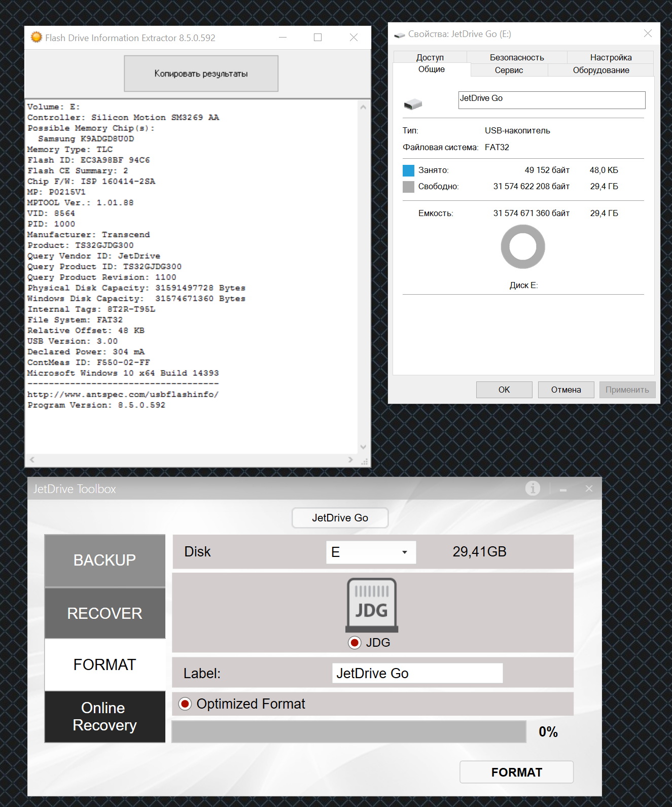Click the Копировать результаты button
The height and width of the screenshot is (807, 672).
(x=201, y=74)
